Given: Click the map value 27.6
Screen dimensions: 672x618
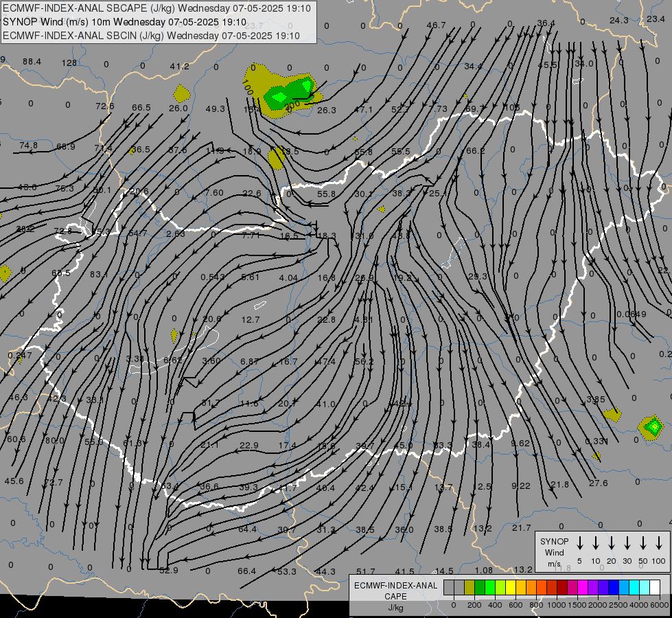Looking at the screenshot, I should click(x=599, y=483).
